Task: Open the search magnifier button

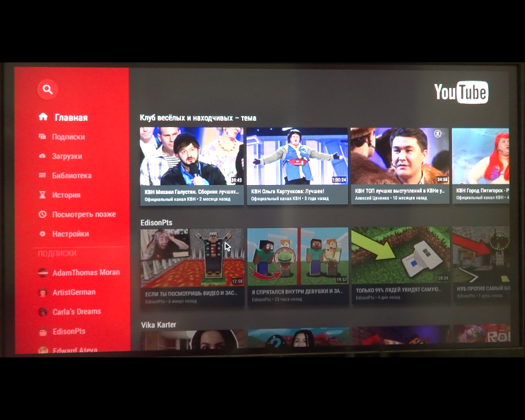Action: click(x=48, y=89)
